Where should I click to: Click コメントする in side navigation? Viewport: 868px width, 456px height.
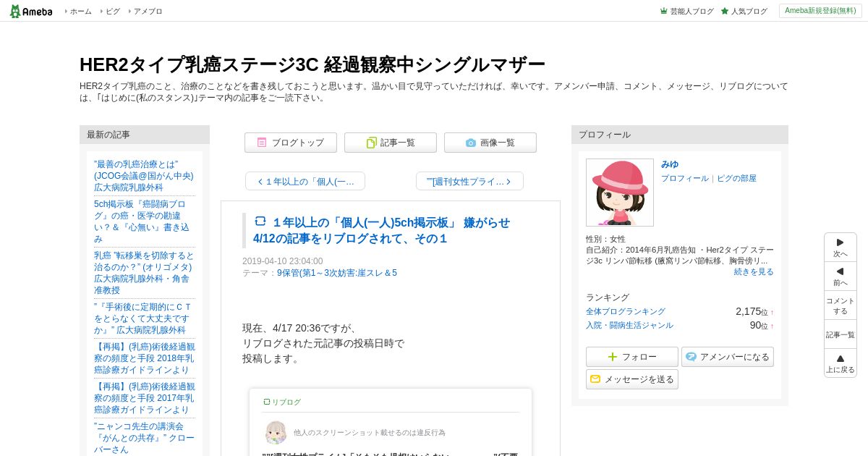[841, 305]
